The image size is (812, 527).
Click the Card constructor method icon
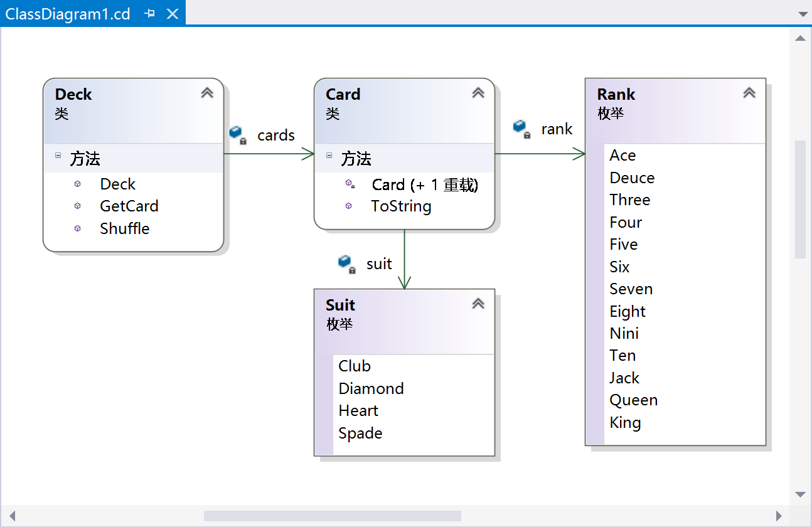(x=350, y=184)
